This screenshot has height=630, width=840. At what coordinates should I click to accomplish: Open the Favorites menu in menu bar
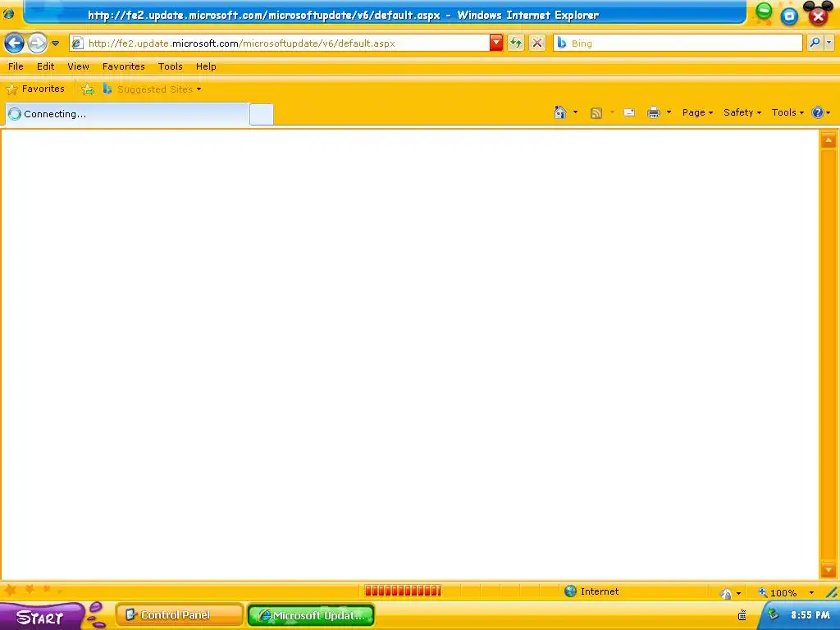[x=124, y=66]
